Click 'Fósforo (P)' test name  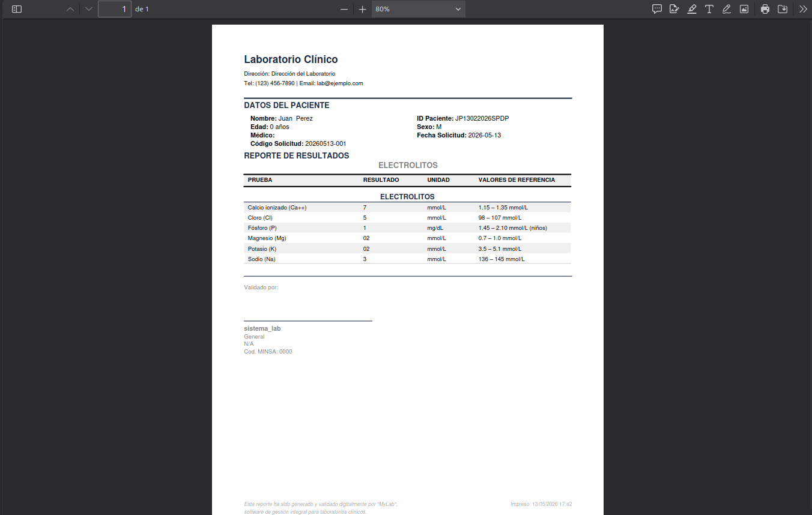262,228
